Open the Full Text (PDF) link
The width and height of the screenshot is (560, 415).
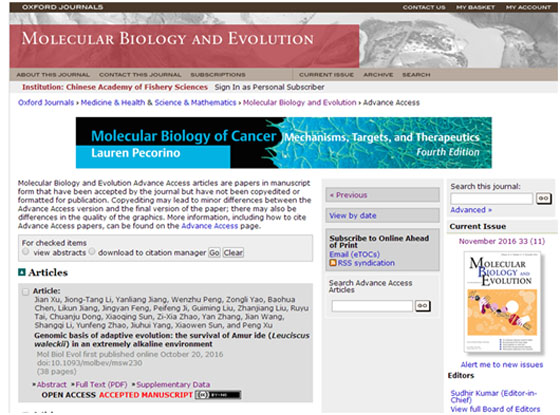(101, 384)
